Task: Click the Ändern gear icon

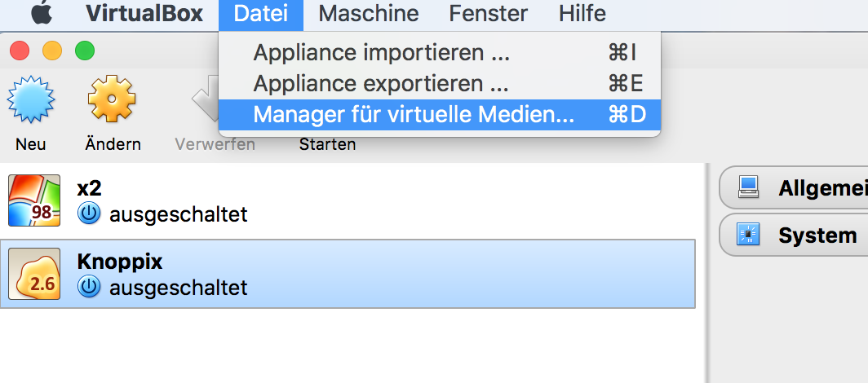Action: tap(112, 101)
